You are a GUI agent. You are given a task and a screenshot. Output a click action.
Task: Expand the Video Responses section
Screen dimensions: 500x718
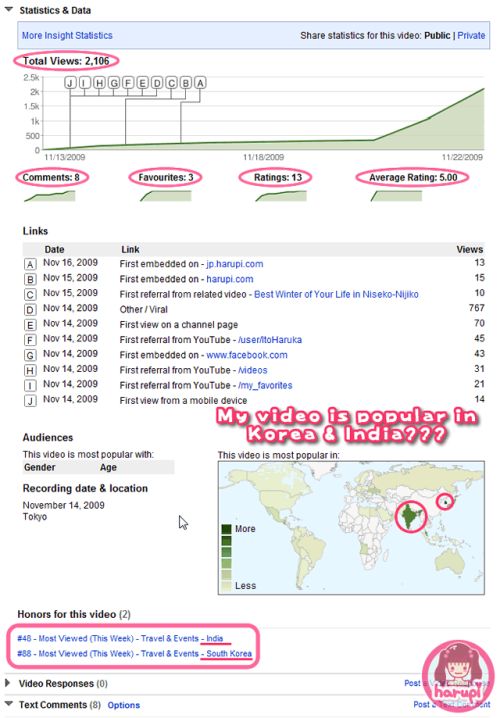coord(7,683)
